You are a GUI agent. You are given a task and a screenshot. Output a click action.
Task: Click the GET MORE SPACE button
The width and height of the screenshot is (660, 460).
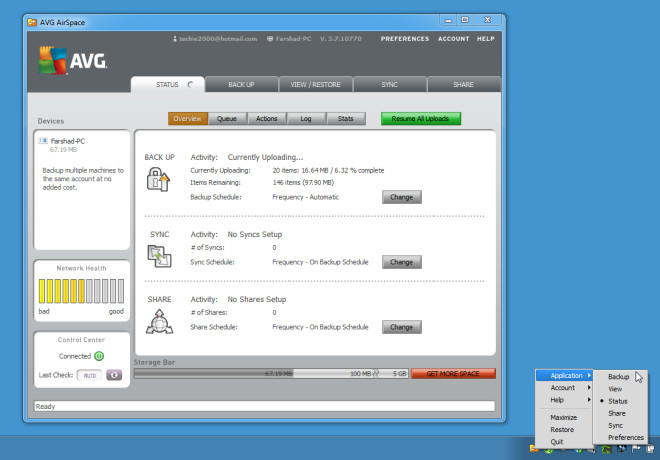pyautogui.click(x=453, y=373)
